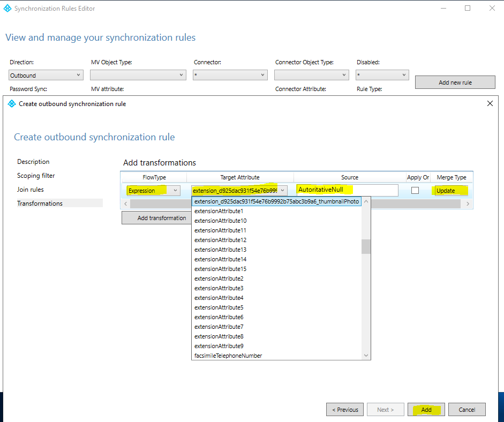Click the attribute list scrollbar thumb
The width and height of the screenshot is (504, 422).
click(x=366, y=246)
